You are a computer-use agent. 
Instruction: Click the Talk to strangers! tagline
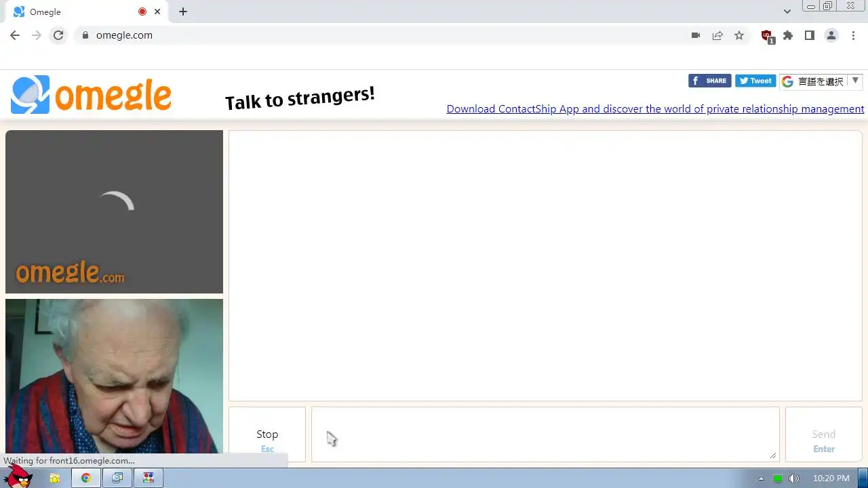[300, 98]
